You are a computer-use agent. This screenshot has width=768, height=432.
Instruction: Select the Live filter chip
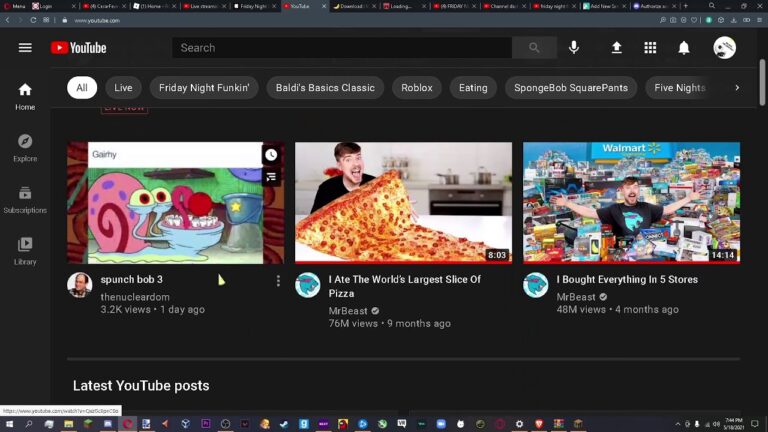point(123,88)
